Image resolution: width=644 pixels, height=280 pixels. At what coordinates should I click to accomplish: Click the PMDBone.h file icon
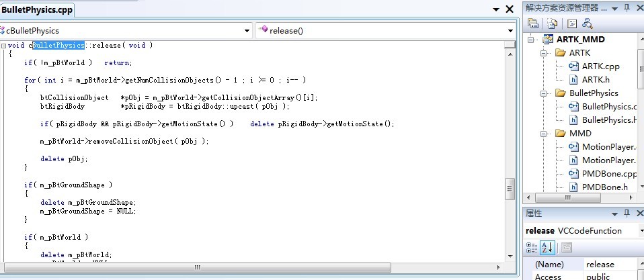coord(574,187)
